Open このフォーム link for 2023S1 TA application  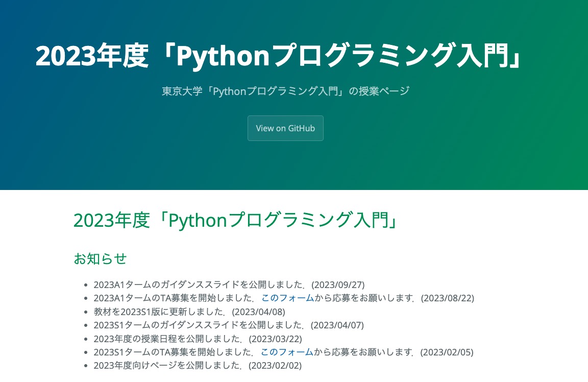click(x=287, y=352)
